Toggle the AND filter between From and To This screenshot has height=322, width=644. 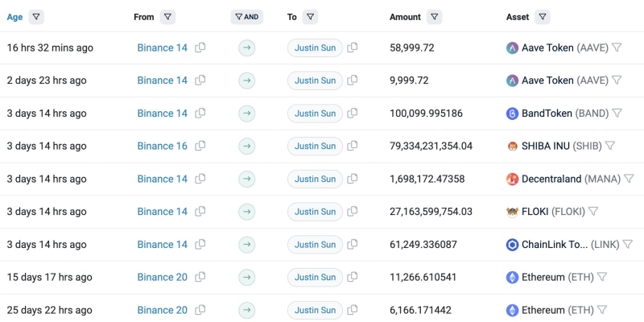[x=247, y=17]
